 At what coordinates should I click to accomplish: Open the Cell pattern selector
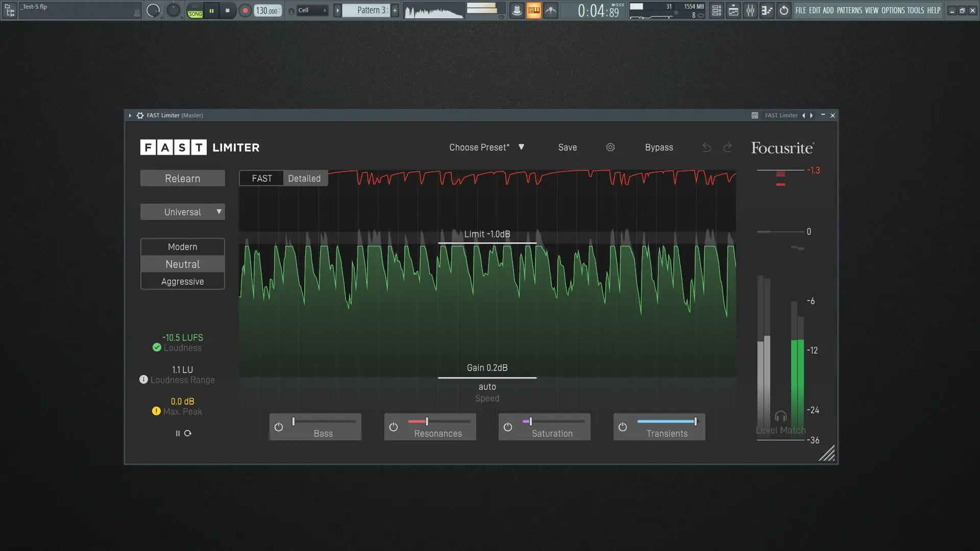(312, 10)
